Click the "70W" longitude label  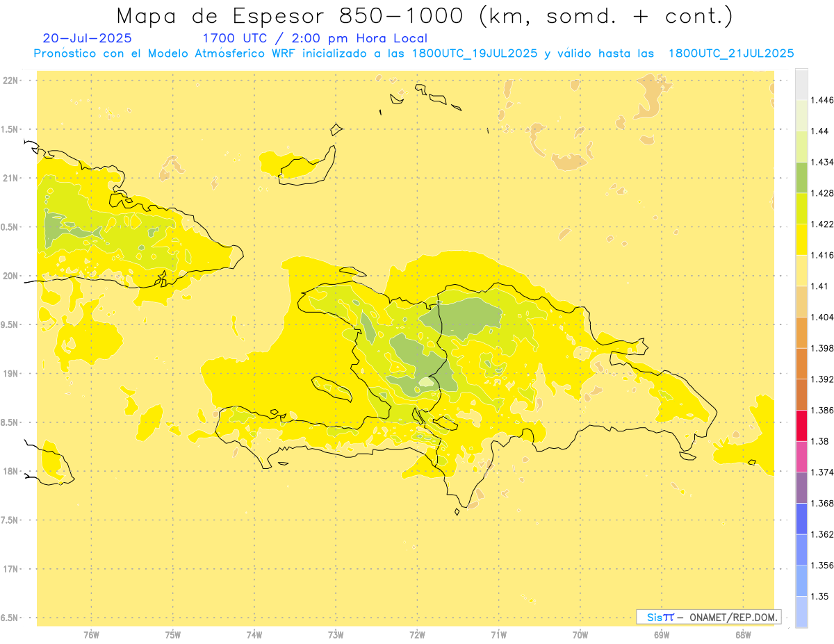[x=580, y=635]
